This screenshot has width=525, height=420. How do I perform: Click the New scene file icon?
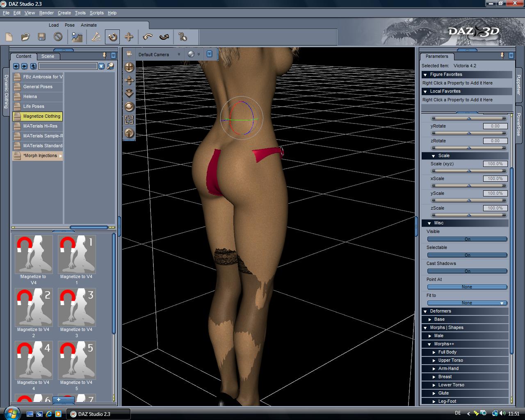[9, 37]
